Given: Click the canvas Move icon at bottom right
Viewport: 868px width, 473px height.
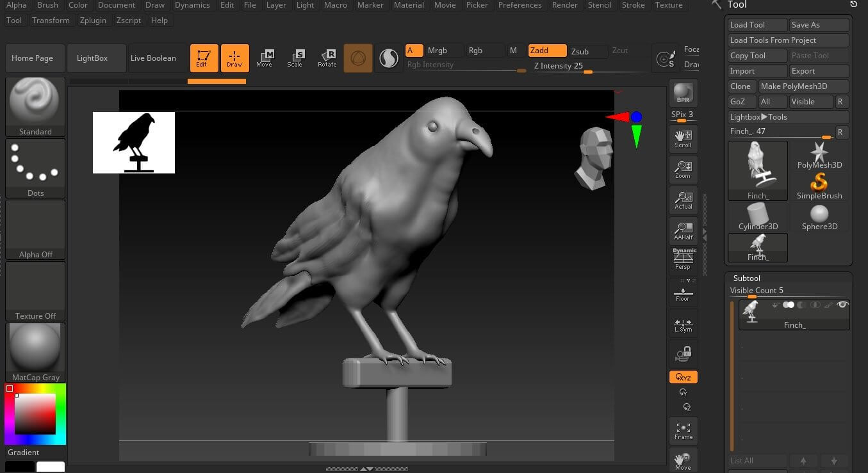Looking at the screenshot, I should (683, 461).
